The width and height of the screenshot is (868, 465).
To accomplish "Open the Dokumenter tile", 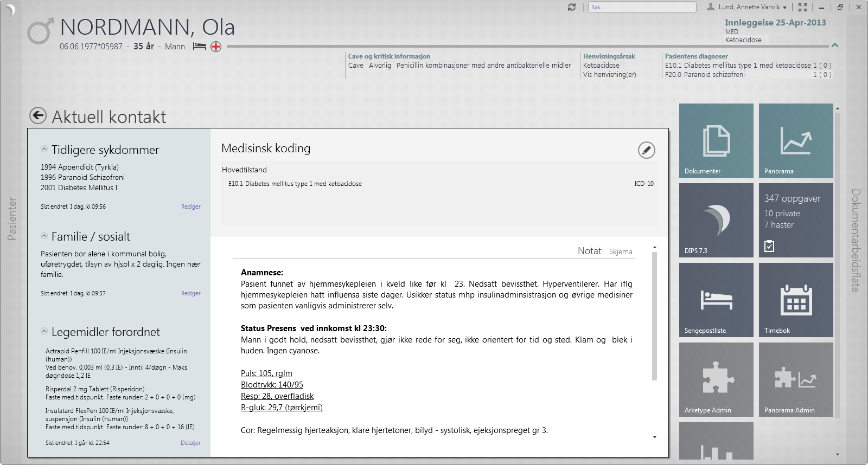I will pos(716,140).
